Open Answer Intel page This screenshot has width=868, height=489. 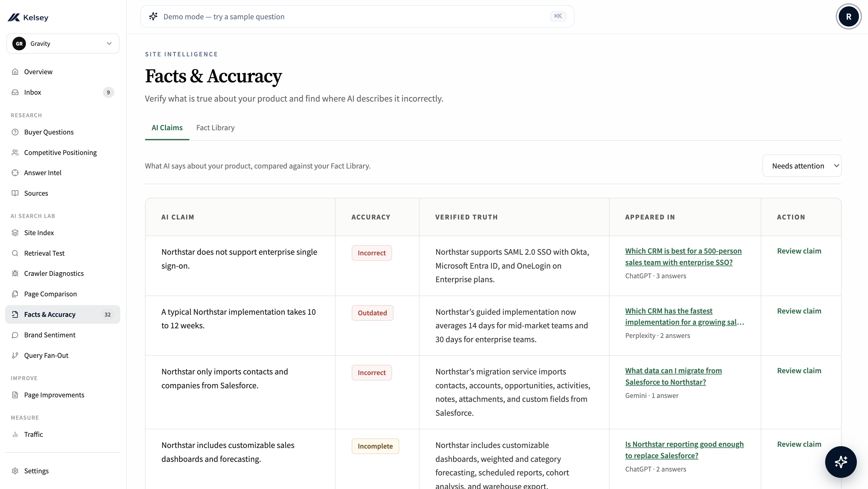click(x=63, y=173)
